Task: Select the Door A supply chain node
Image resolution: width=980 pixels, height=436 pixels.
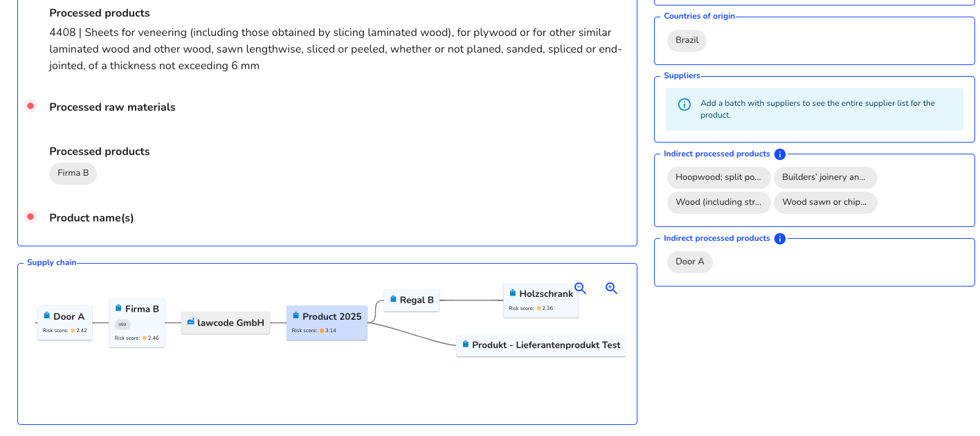Action: (64, 323)
